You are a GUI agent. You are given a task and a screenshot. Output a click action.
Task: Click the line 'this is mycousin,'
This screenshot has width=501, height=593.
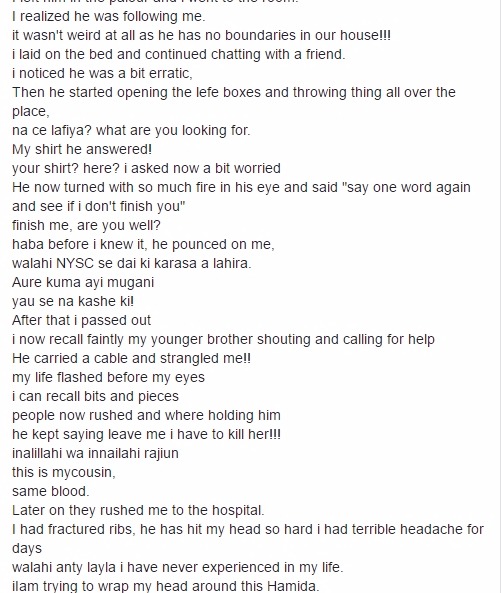64,472
